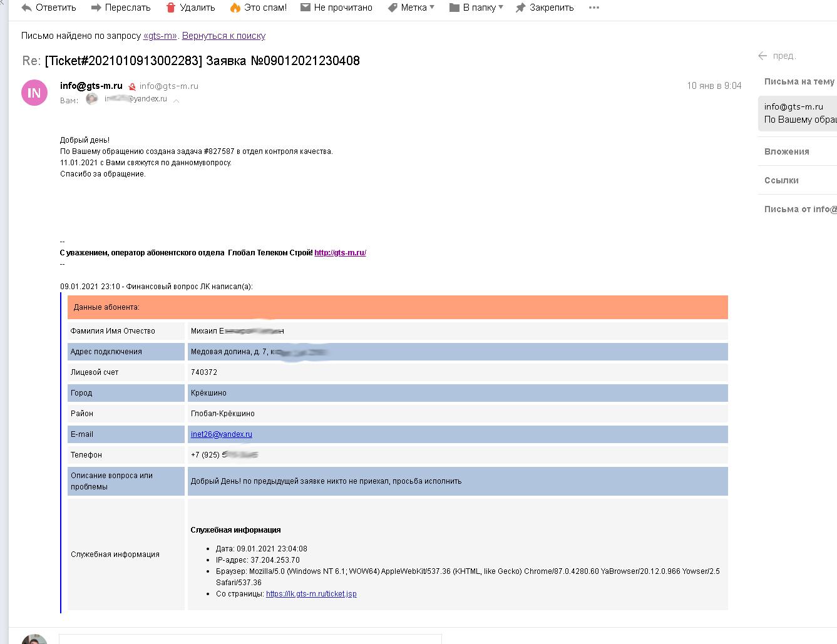
Task: Click the Закрепить label
Action: (552, 8)
